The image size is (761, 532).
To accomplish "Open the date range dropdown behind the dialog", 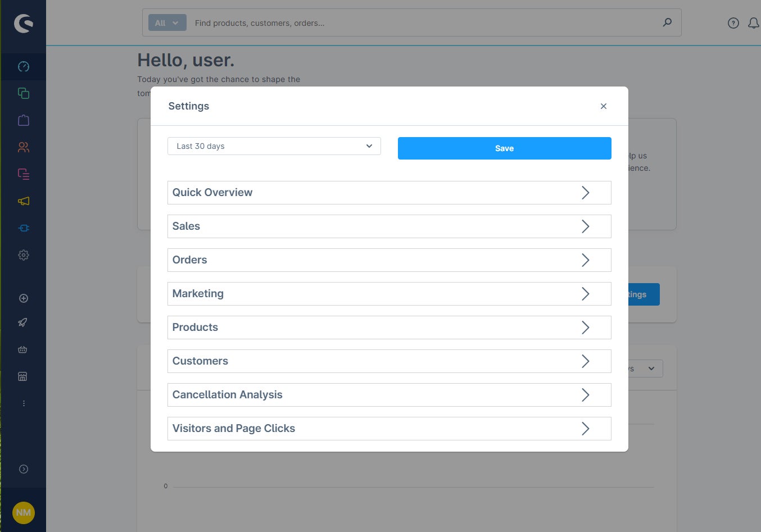I will tap(646, 369).
